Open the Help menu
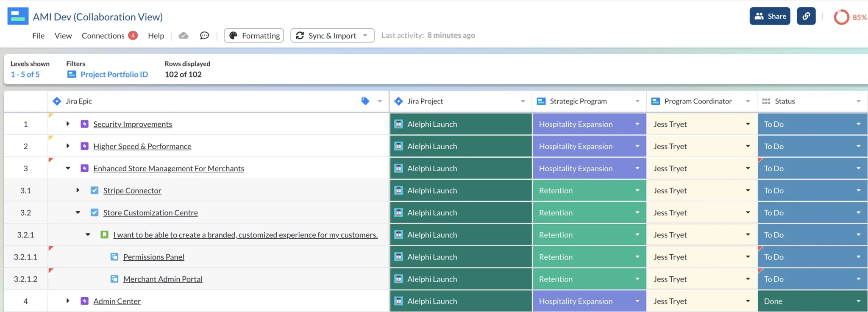This screenshot has height=312, width=868. click(156, 36)
